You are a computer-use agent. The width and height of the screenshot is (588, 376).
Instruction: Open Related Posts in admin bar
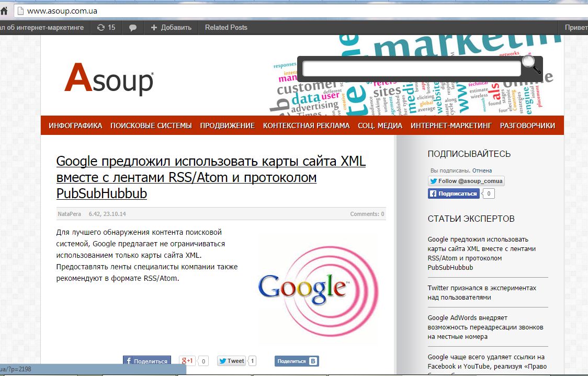[x=226, y=27]
